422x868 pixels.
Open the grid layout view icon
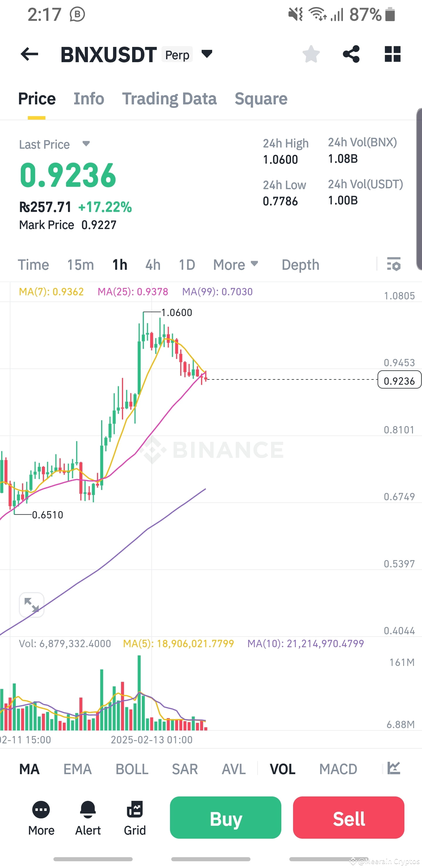[392, 54]
